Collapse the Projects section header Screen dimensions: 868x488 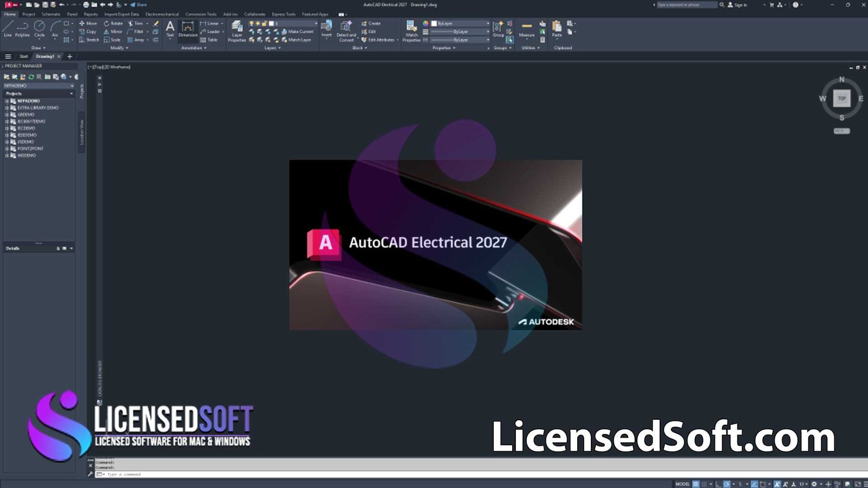tap(71, 93)
